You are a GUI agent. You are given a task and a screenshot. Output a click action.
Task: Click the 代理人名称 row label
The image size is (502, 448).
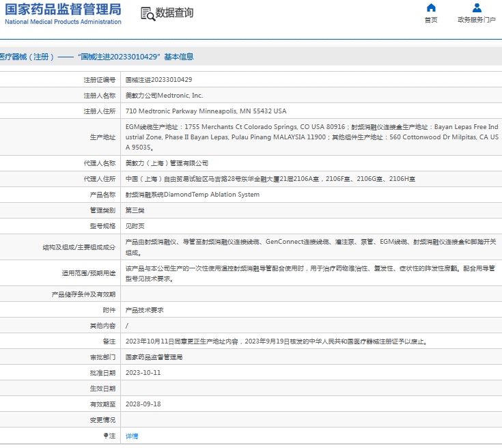coord(100,163)
